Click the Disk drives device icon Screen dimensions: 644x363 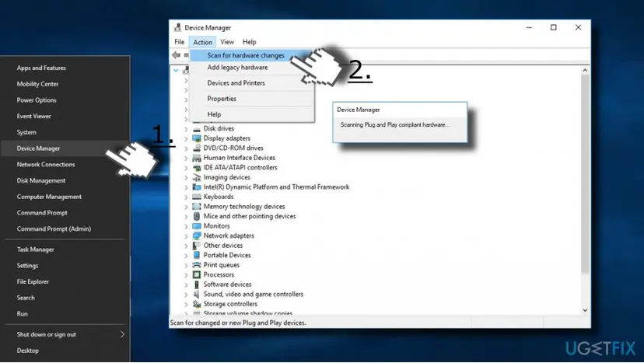(x=197, y=128)
